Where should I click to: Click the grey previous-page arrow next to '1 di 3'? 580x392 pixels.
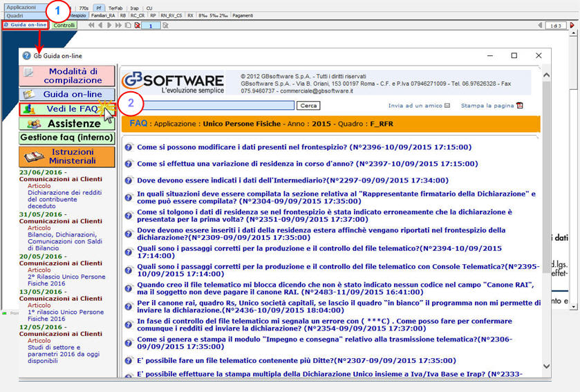[x=540, y=25]
